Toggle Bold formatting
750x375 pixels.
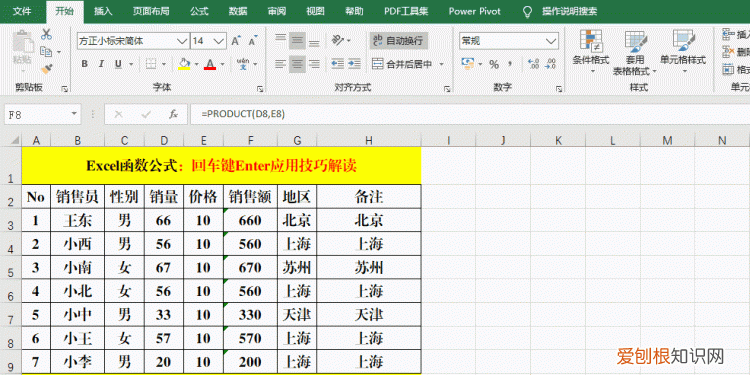click(x=85, y=64)
